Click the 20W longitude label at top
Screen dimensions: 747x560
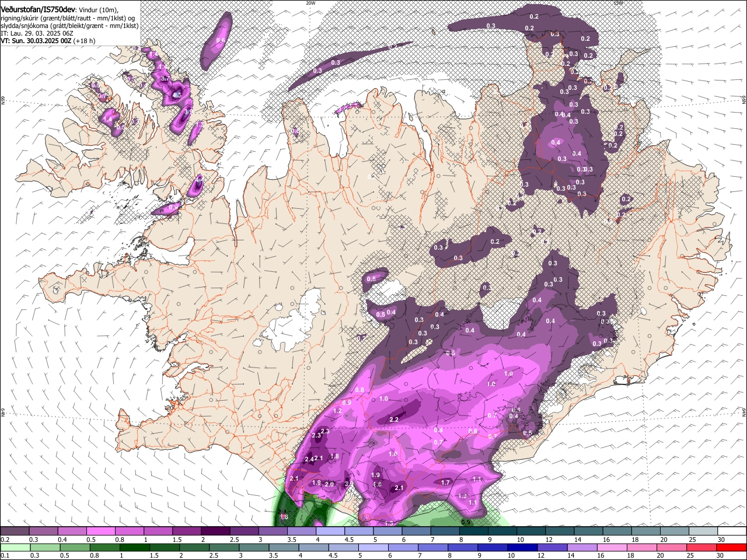point(310,3)
